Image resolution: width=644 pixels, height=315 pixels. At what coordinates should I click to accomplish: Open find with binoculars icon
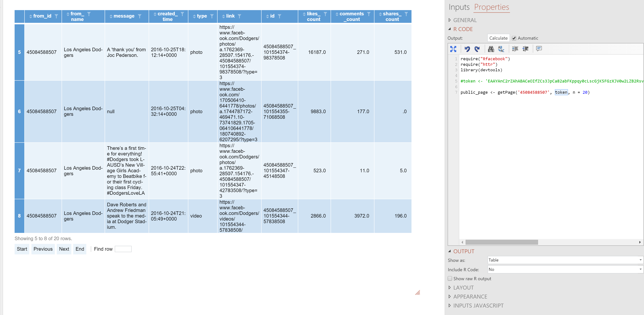[x=491, y=49]
